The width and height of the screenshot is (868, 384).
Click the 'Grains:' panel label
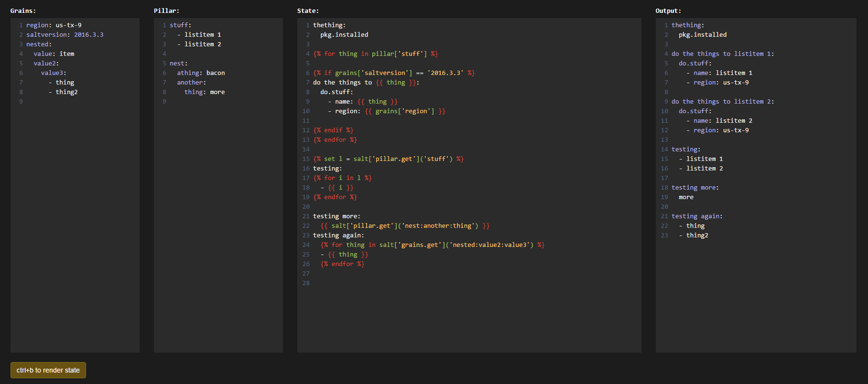click(x=23, y=11)
